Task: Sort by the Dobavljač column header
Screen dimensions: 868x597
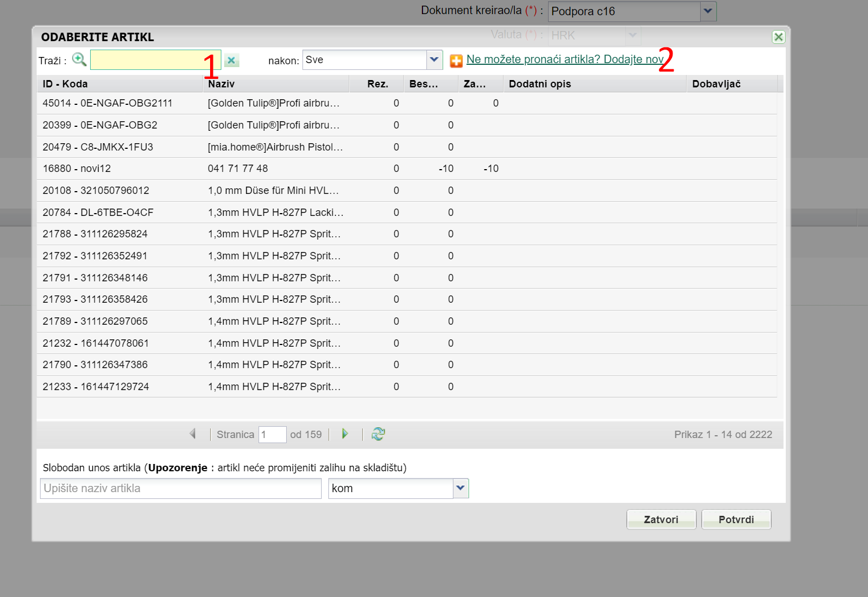Action: point(732,83)
